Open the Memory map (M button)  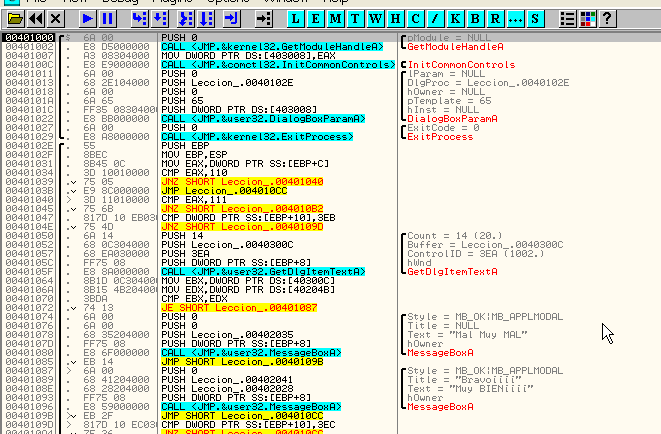click(338, 19)
